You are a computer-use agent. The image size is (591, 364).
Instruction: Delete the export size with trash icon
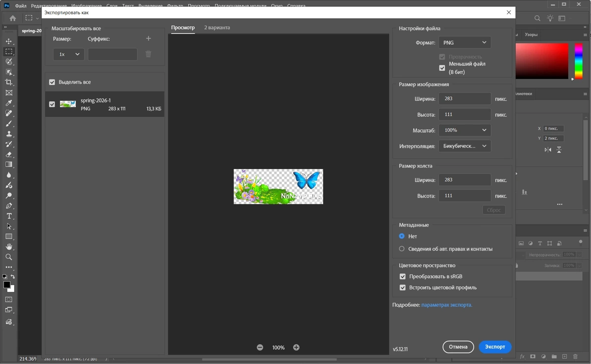148,54
